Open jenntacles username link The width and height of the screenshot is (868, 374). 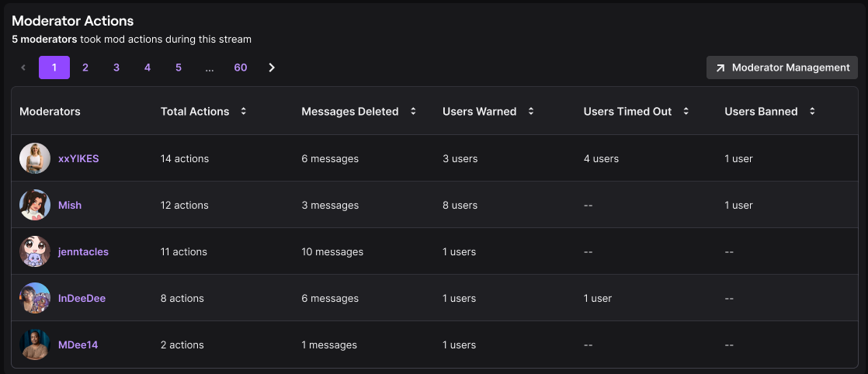(83, 251)
